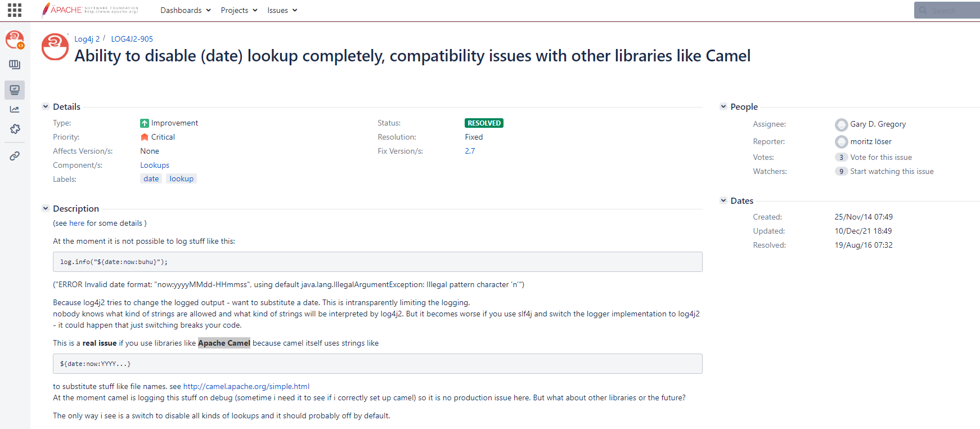Image resolution: width=980 pixels, height=429 pixels.
Task: Open the Projects dropdown menu
Action: (239, 10)
